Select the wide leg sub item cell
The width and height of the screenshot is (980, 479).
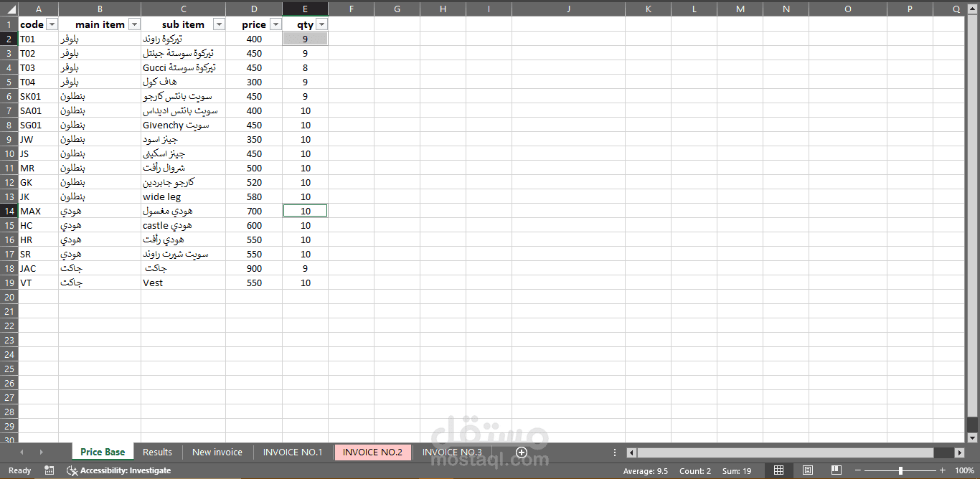click(183, 196)
